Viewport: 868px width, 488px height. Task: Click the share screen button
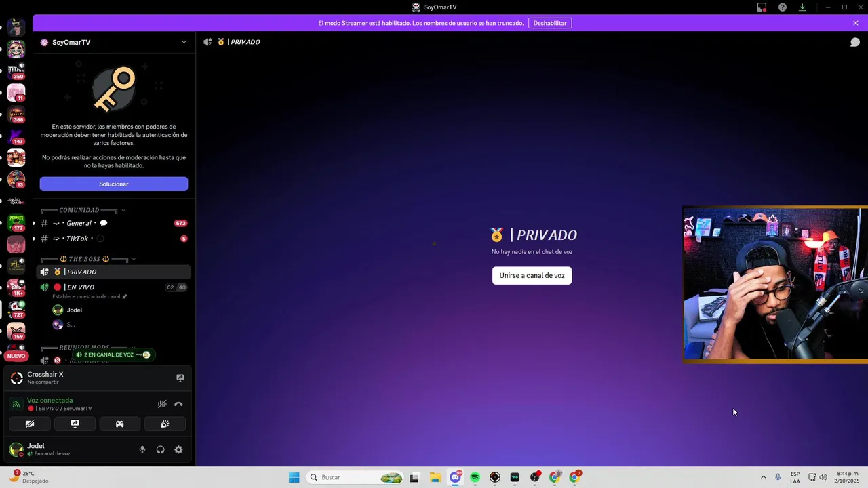click(x=75, y=424)
